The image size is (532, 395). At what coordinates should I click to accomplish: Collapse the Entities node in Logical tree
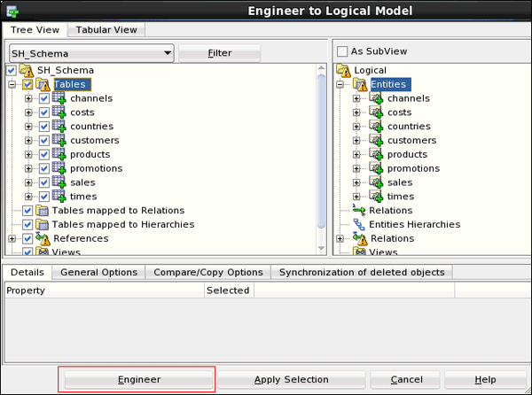340,84
